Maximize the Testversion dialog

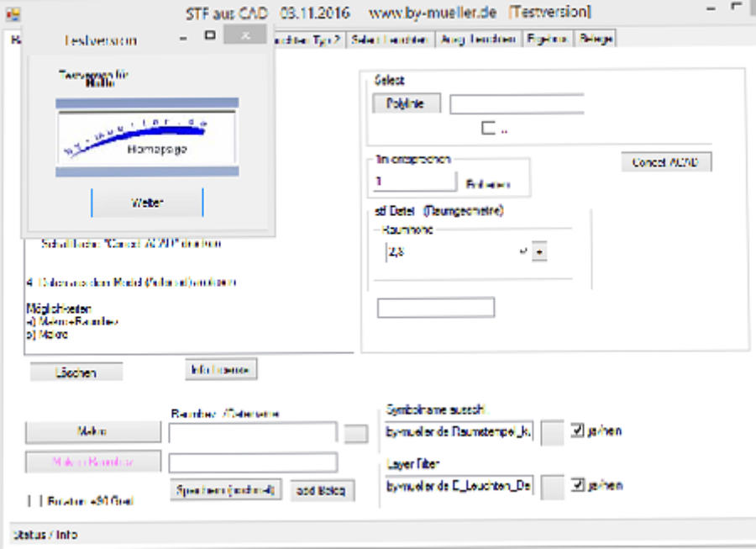click(210, 36)
